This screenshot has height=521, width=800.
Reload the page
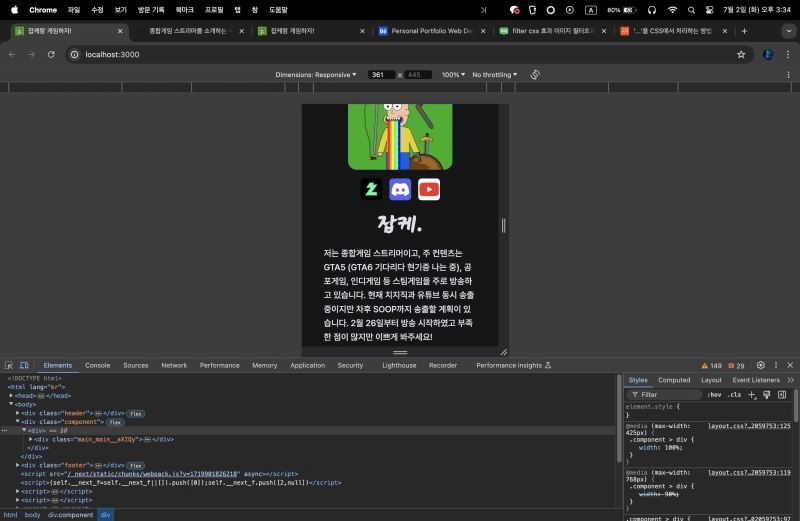51,54
